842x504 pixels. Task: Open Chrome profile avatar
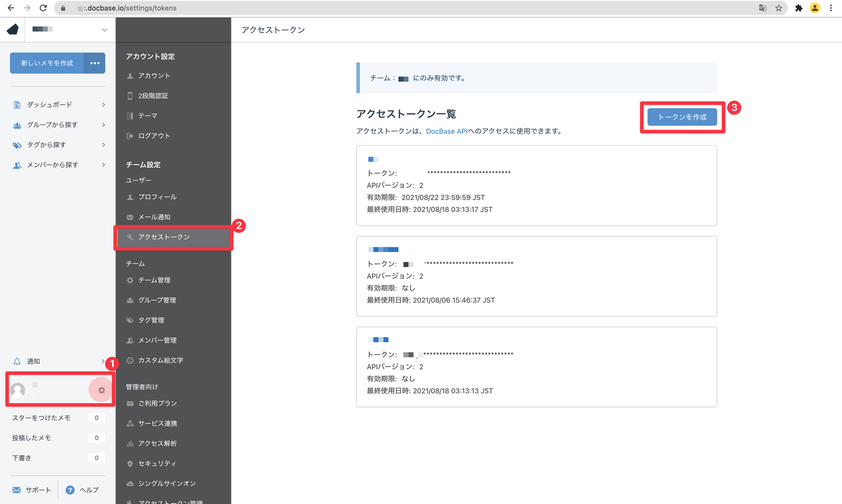(815, 8)
